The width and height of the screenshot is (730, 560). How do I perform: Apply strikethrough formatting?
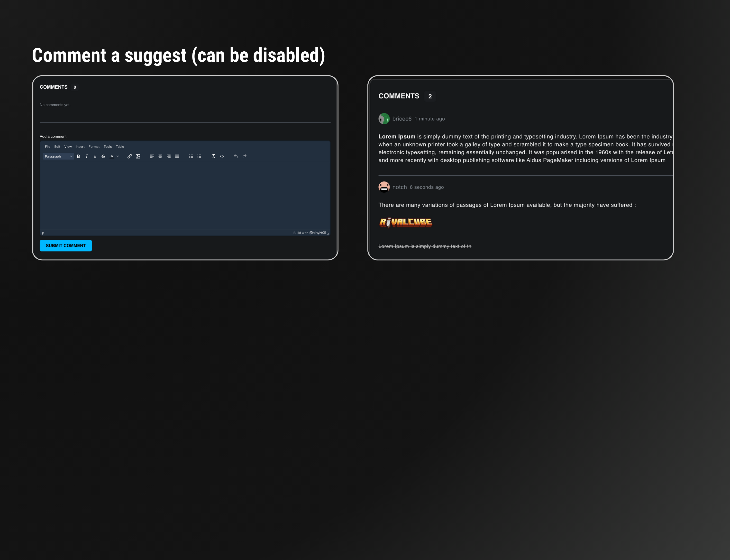[x=103, y=156]
